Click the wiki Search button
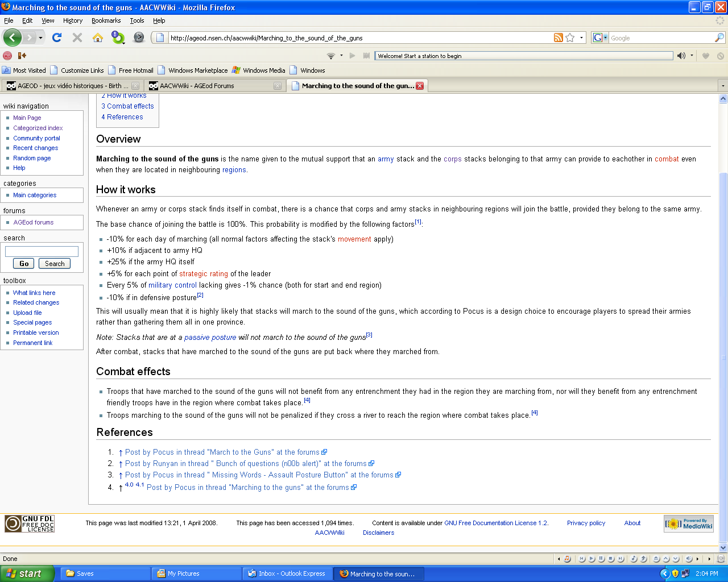Screen dimensions: 728x582 55,264
